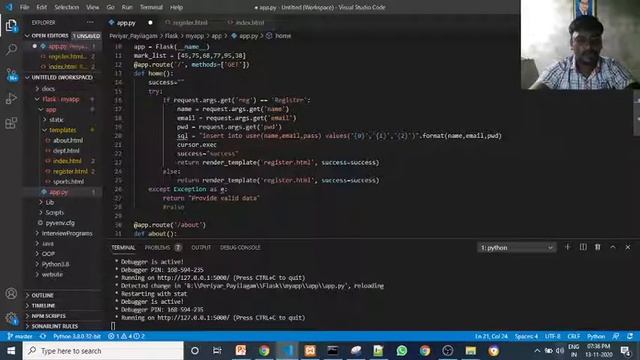Image resolution: width=640 pixels, height=360 pixels.
Task: Change line endings via CRLF item
Action: click(573, 336)
